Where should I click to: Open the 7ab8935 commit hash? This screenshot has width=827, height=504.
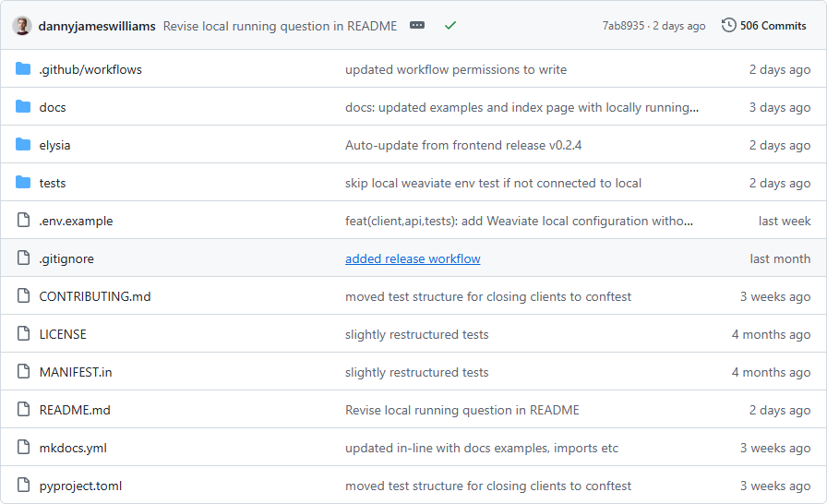(x=623, y=26)
